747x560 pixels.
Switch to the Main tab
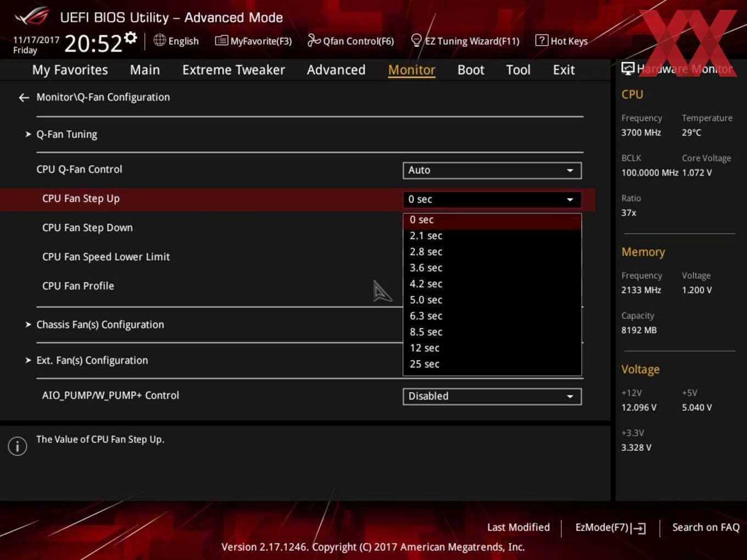pyautogui.click(x=145, y=70)
